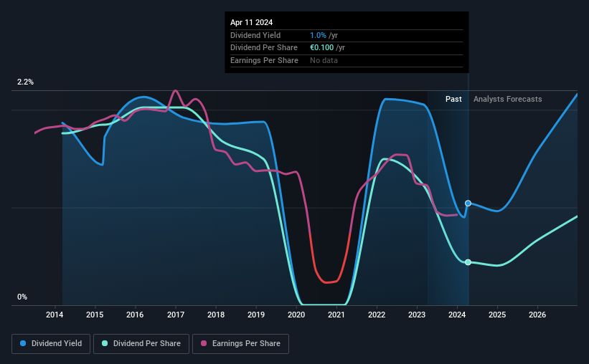Click the teal Dividend Per Share legend dot
589x364 pixels.
point(105,343)
